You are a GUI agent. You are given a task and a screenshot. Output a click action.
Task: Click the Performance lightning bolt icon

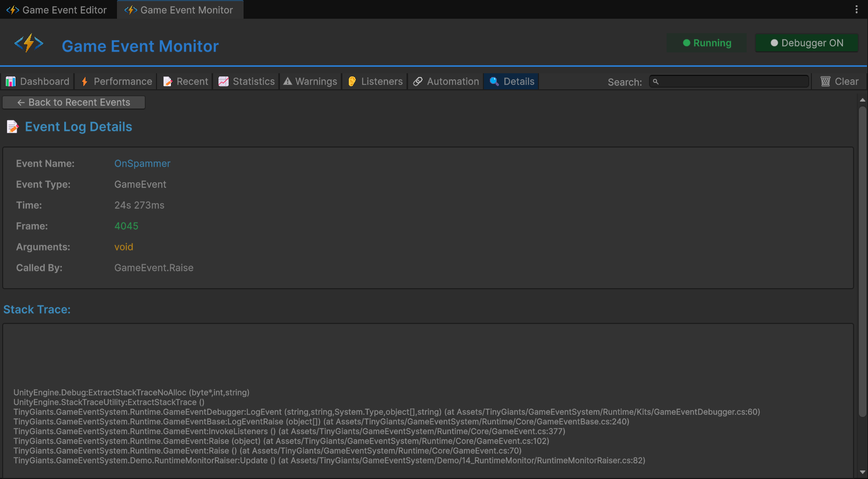pyautogui.click(x=84, y=81)
